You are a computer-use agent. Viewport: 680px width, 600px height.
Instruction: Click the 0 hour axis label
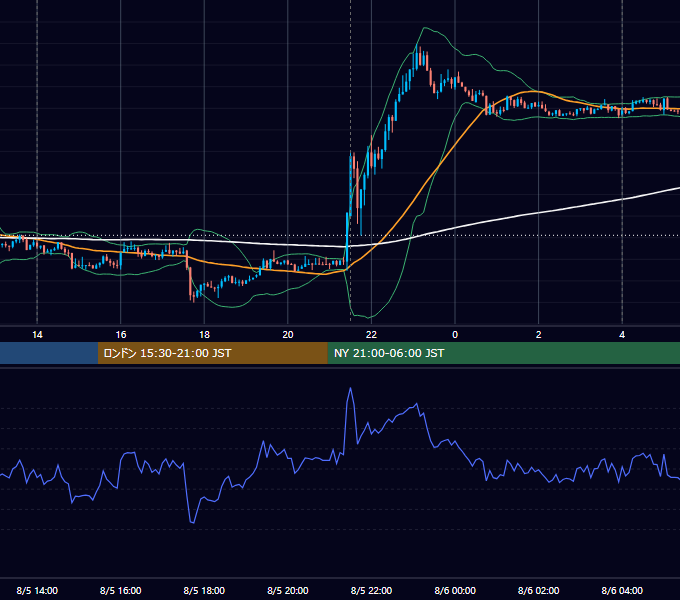pyautogui.click(x=455, y=335)
